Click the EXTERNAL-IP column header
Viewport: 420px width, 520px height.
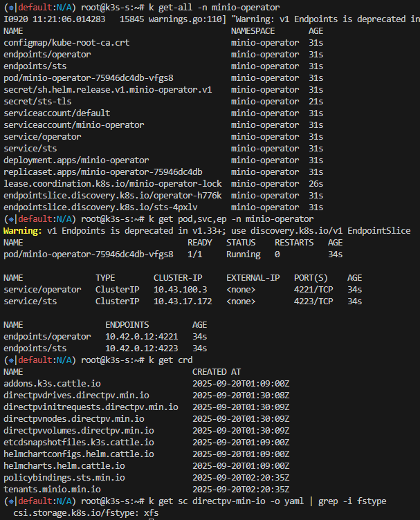253,278
